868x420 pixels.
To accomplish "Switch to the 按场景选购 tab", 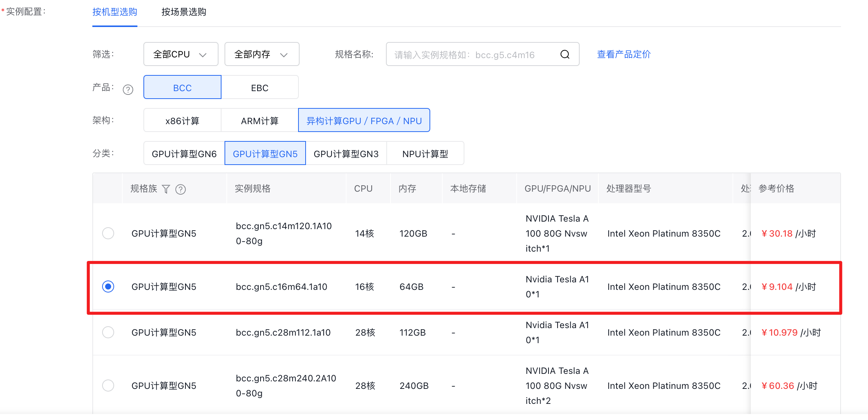I will [184, 12].
